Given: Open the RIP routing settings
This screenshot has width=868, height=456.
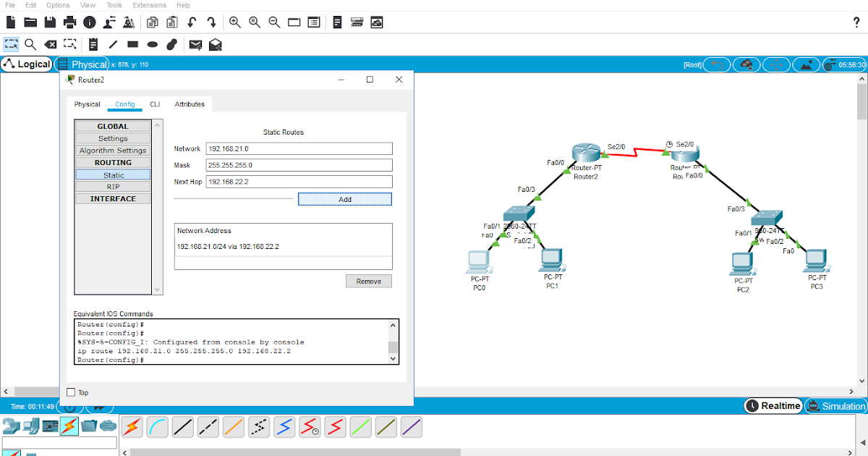Looking at the screenshot, I should pyautogui.click(x=113, y=186).
